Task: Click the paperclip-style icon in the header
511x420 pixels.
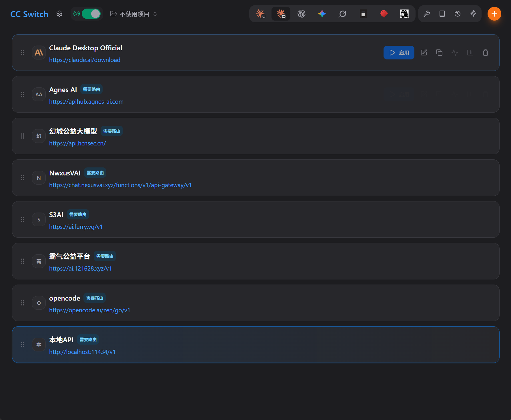Action: pos(473,14)
